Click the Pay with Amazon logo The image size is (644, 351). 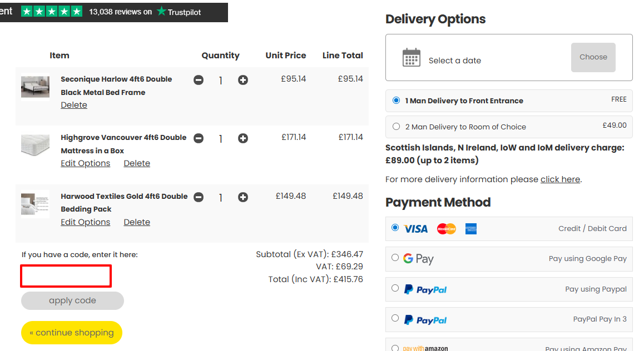(425, 349)
